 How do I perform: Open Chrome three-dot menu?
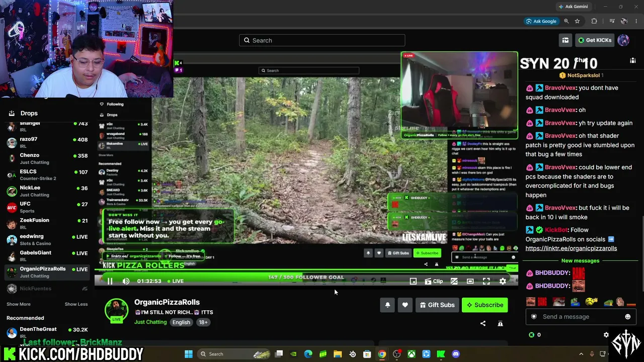[x=636, y=21]
